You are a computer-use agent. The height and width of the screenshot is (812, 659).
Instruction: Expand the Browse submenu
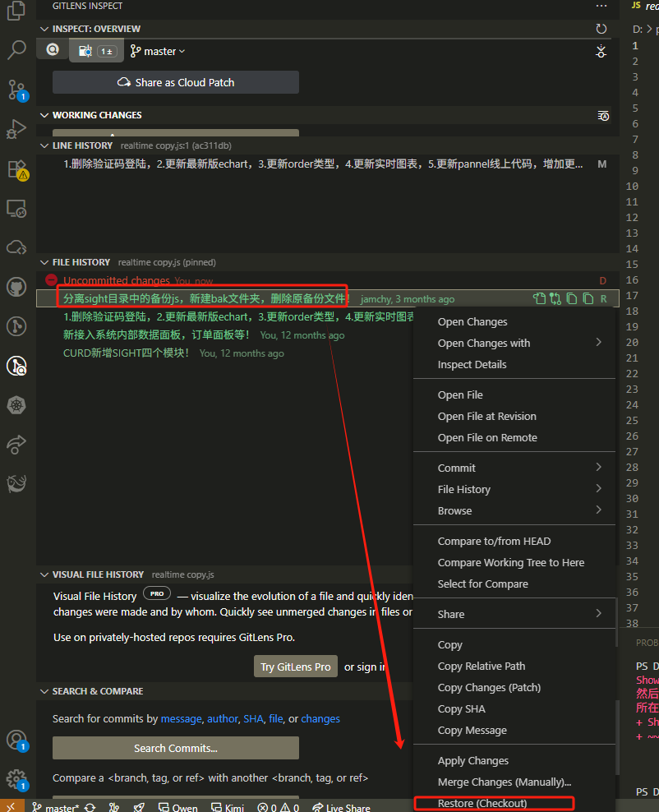tap(514, 510)
